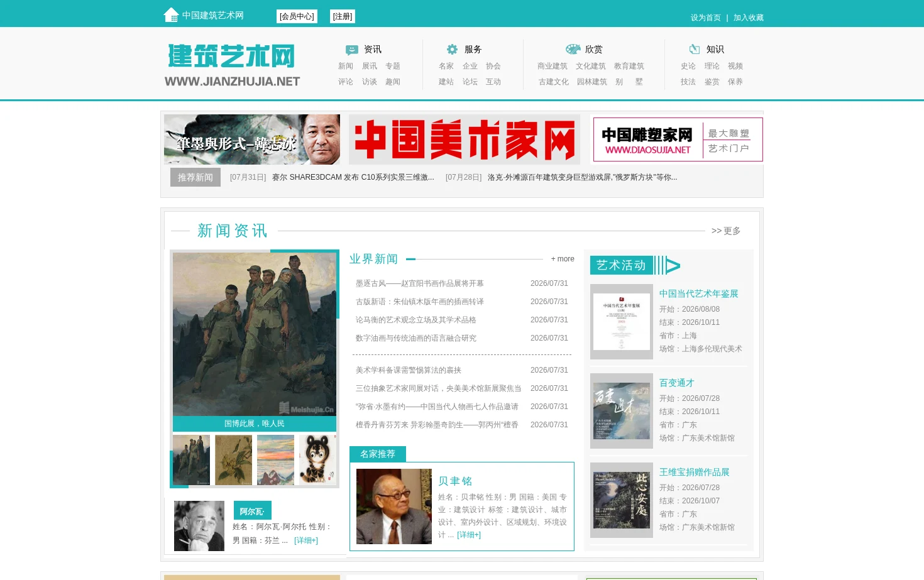Select the sunset landscape thumbnail
The width and height of the screenshot is (924, 580).
[275, 460]
